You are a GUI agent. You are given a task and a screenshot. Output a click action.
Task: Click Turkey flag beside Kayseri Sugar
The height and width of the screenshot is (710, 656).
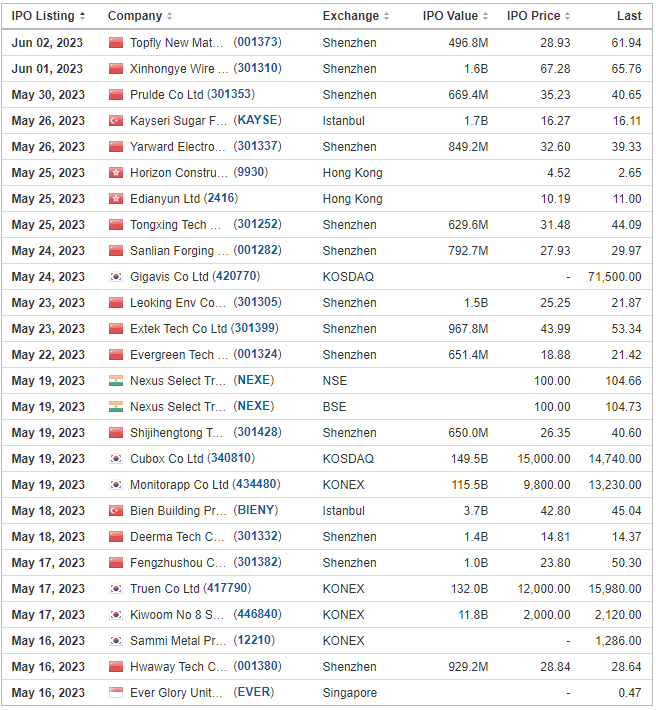116,121
